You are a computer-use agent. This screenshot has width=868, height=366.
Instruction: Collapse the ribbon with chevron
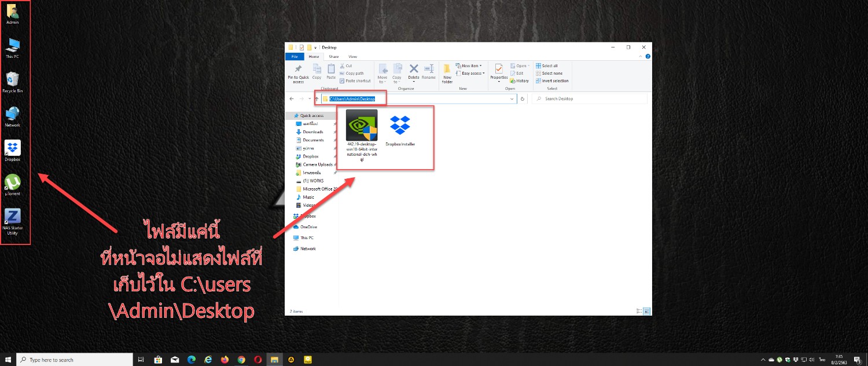point(642,57)
